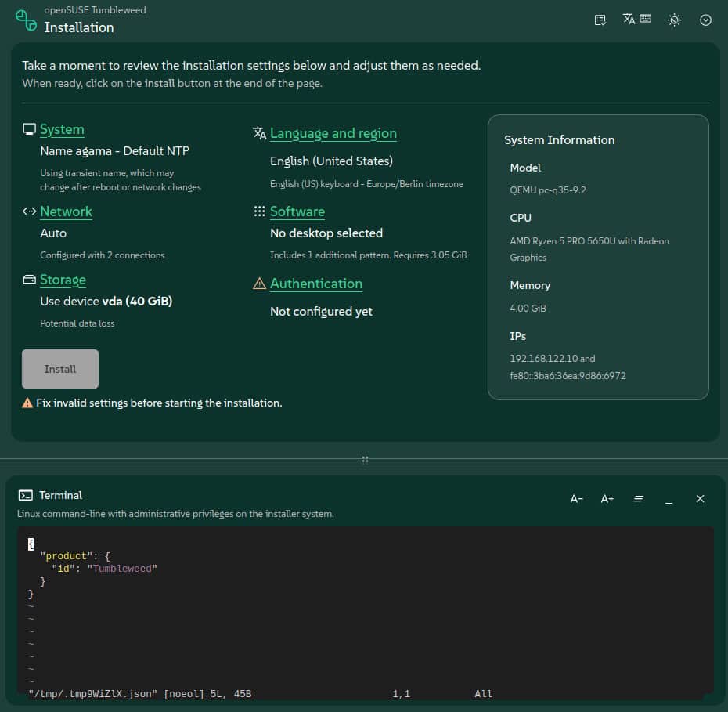Click the "Potential data loss" text
This screenshot has height=712, width=728.
[77, 323]
